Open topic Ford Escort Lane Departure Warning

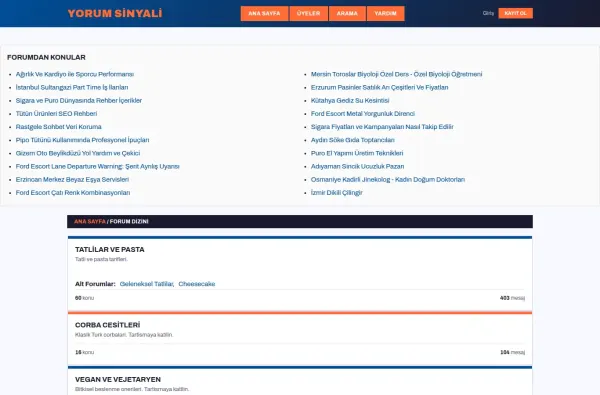pyautogui.click(x=98, y=166)
